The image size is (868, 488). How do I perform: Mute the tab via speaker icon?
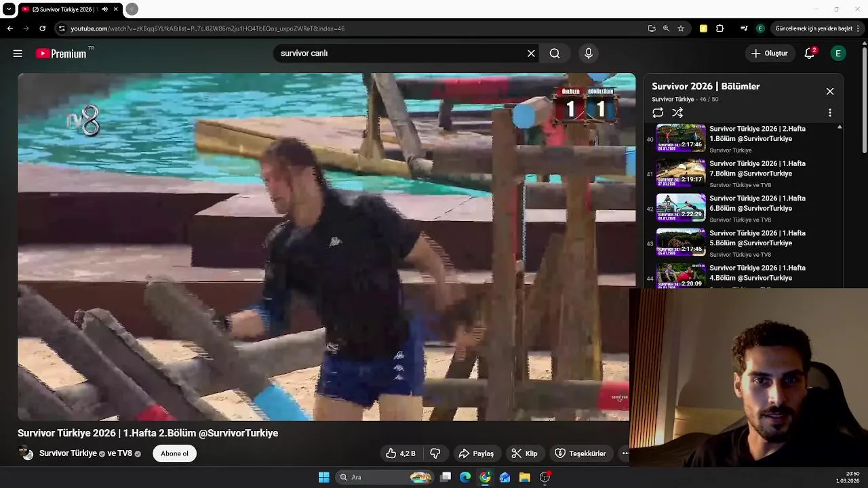point(105,9)
